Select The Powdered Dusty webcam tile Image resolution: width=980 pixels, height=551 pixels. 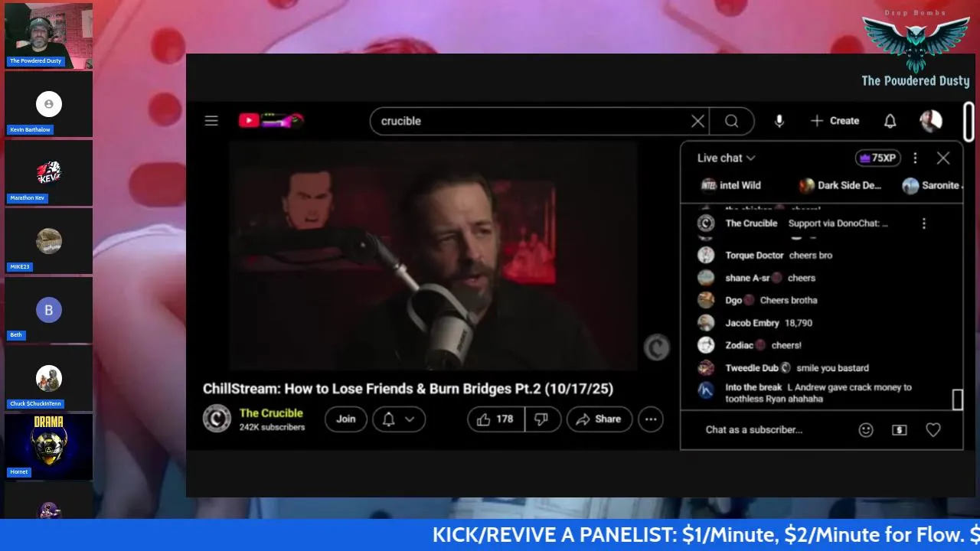[48, 36]
